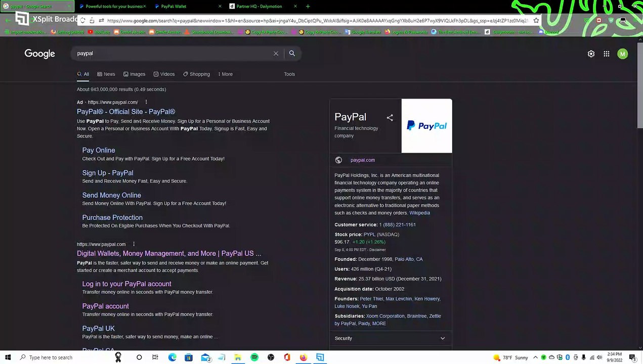Screen dimensions: 643x364
Task: Open File Explorer from taskbar
Action: (x=238, y=357)
